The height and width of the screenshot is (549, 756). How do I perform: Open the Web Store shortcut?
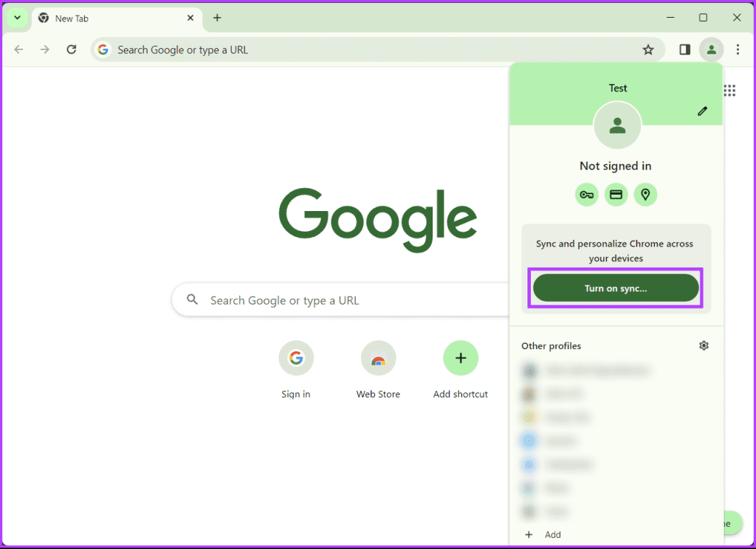(378, 358)
